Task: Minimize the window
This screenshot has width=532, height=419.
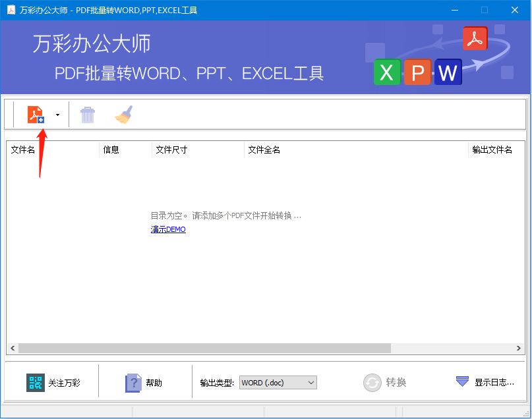Action: [x=455, y=10]
